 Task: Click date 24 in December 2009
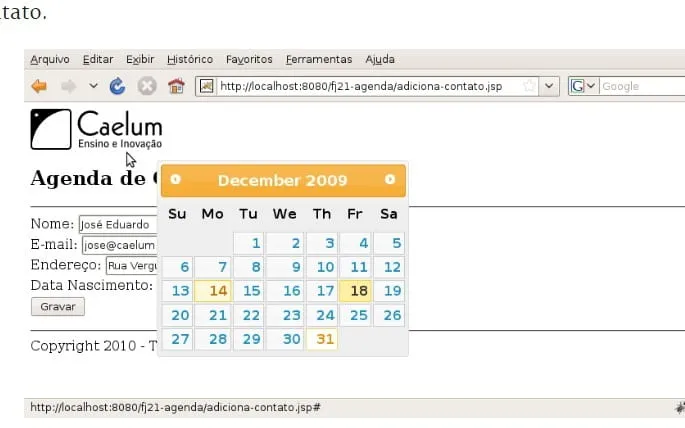(x=322, y=315)
